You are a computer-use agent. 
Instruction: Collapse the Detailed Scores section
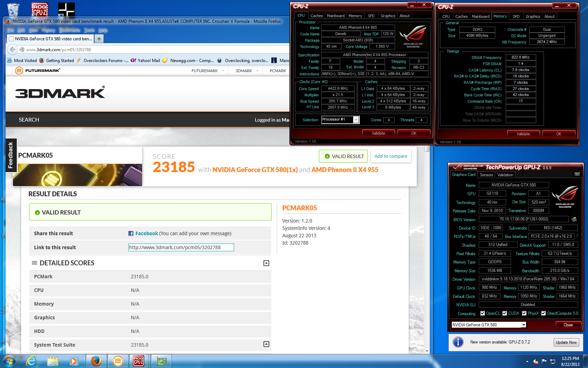(x=266, y=263)
